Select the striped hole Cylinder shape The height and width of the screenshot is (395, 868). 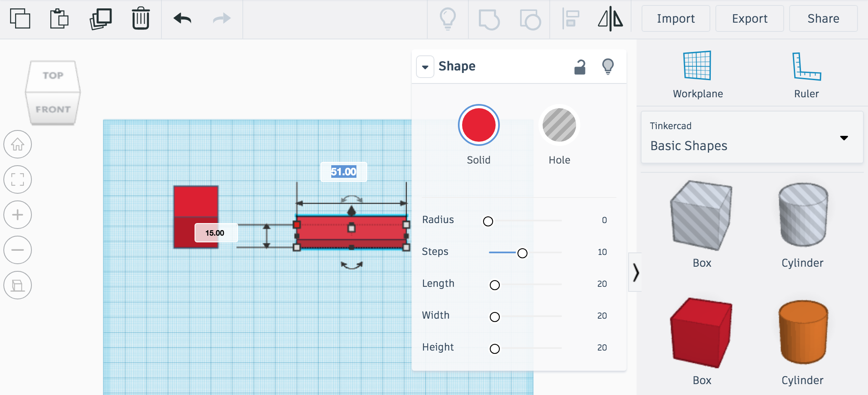tap(803, 215)
